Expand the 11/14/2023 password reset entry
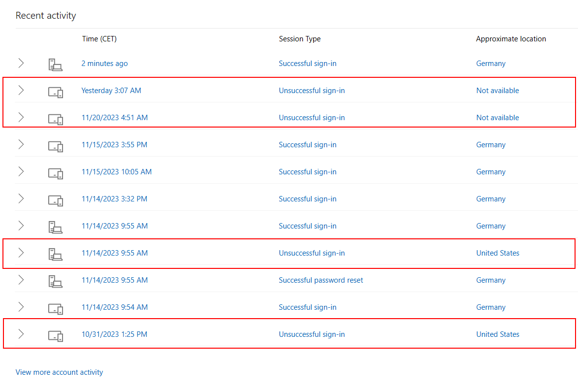Viewport: 578px width, 392px height. pyautogui.click(x=21, y=280)
